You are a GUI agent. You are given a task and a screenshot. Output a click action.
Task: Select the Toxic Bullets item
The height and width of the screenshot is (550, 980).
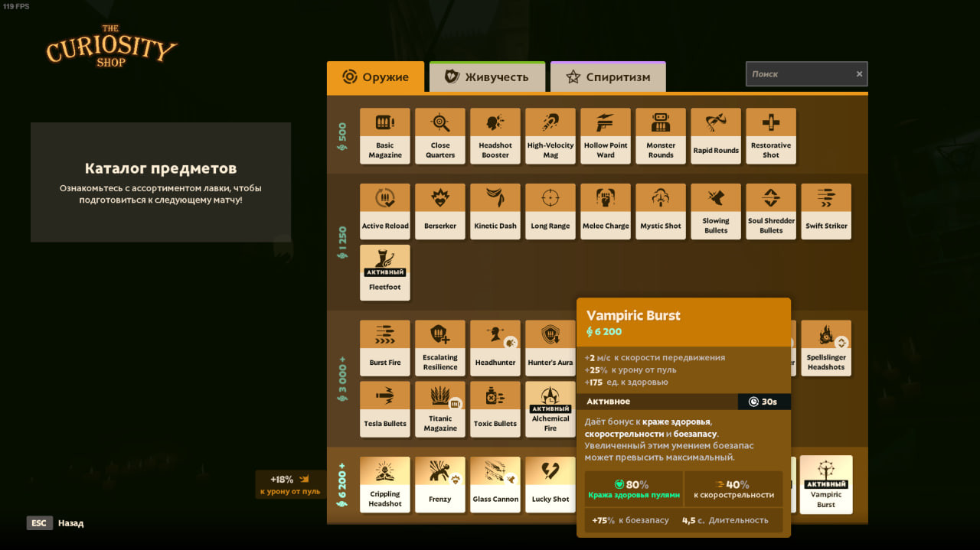point(495,408)
